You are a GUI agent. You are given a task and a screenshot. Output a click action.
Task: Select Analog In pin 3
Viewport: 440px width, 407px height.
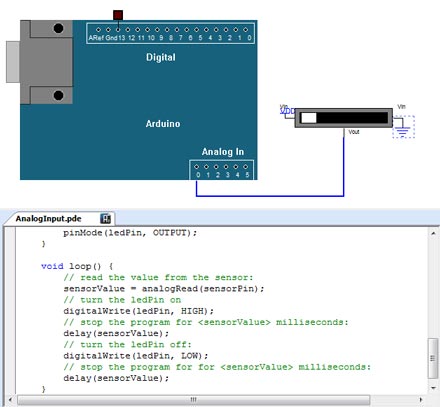click(x=226, y=167)
